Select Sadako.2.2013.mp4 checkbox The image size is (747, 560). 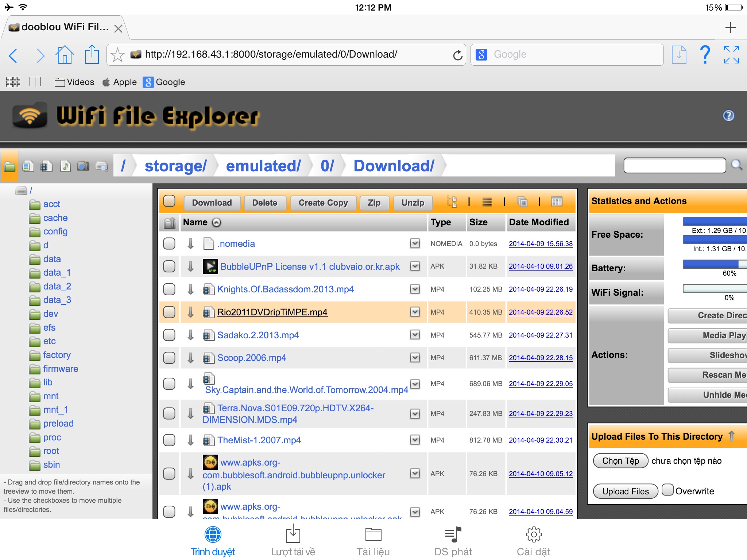tap(169, 335)
